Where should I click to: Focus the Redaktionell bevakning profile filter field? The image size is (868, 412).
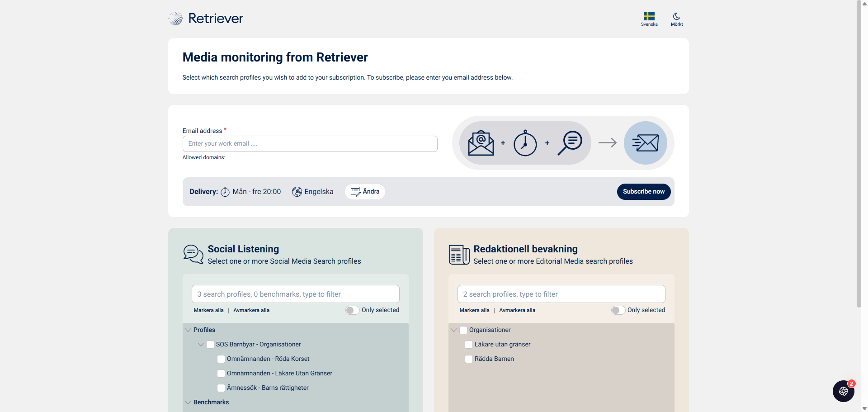[561, 294]
